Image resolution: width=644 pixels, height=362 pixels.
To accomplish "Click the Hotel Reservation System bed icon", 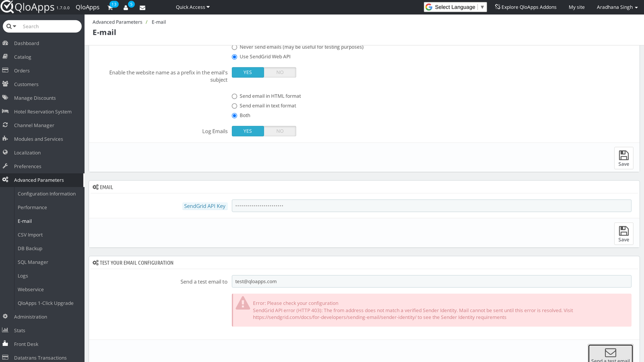I will 6,112.
